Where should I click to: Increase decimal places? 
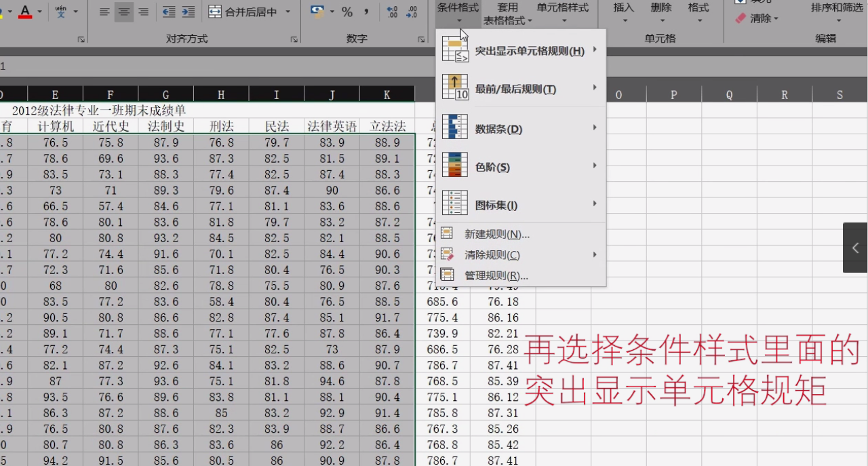click(393, 12)
